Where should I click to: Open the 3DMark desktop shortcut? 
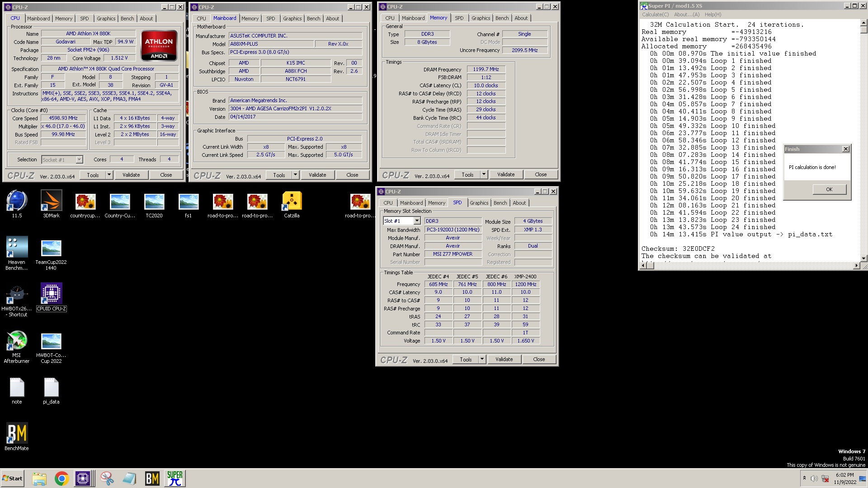[51, 204]
